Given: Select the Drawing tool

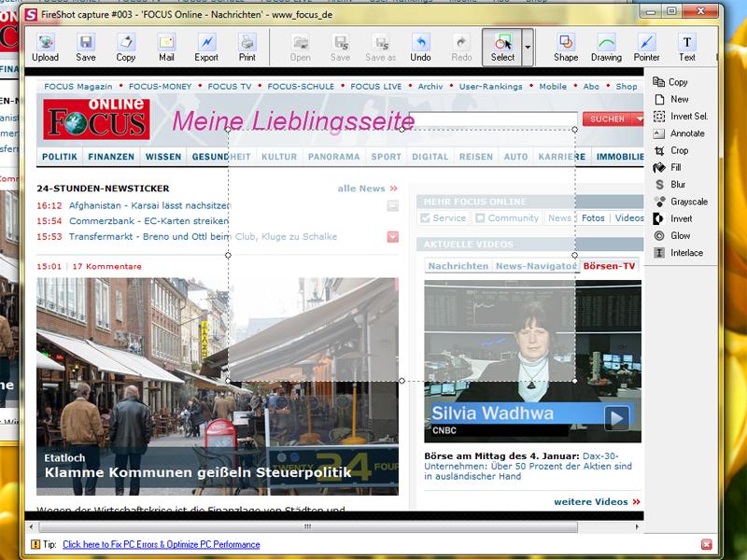Looking at the screenshot, I should point(606,47).
